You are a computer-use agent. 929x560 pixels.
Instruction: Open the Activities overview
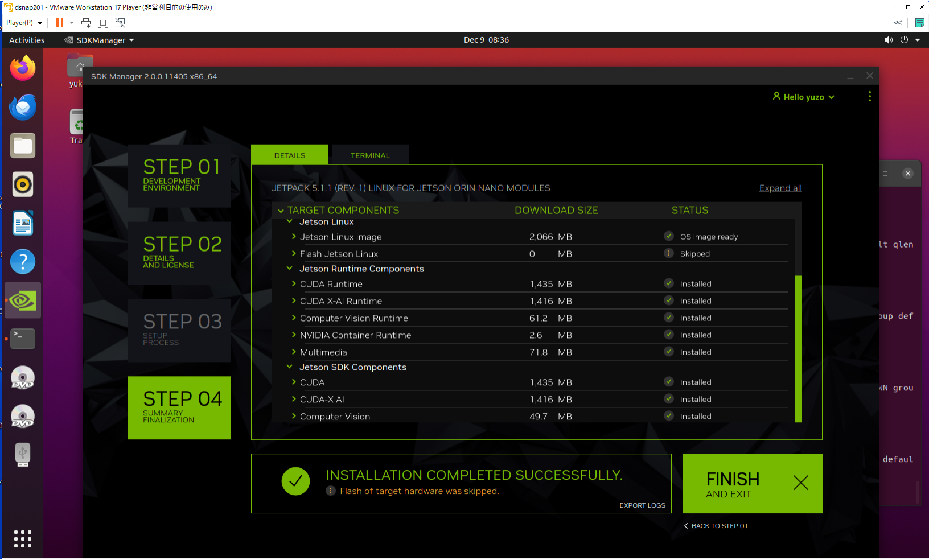[27, 40]
